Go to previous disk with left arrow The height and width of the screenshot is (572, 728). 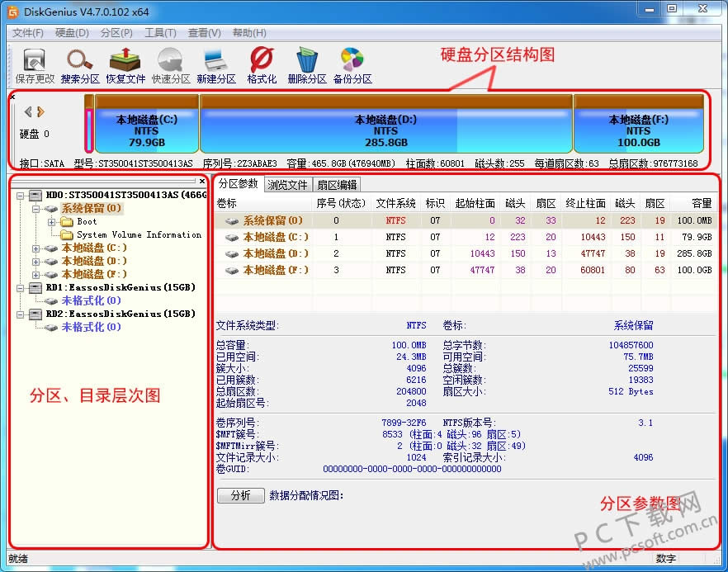click(x=28, y=111)
